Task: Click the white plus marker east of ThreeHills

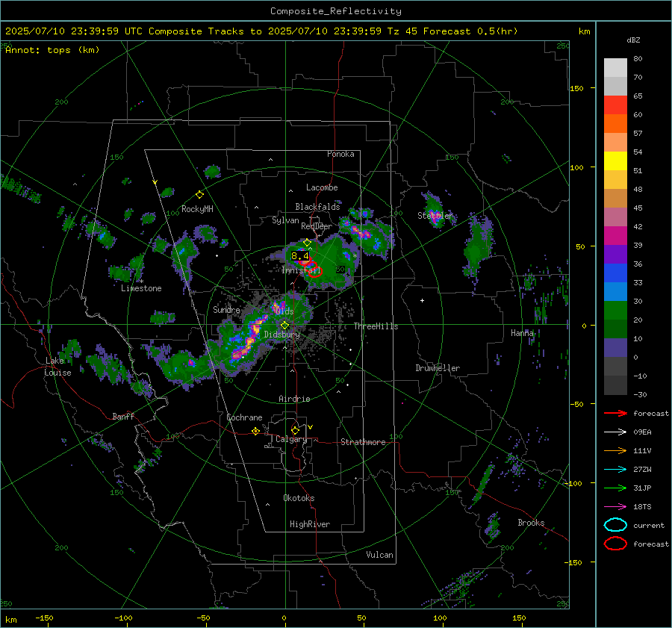Action: pyautogui.click(x=422, y=300)
